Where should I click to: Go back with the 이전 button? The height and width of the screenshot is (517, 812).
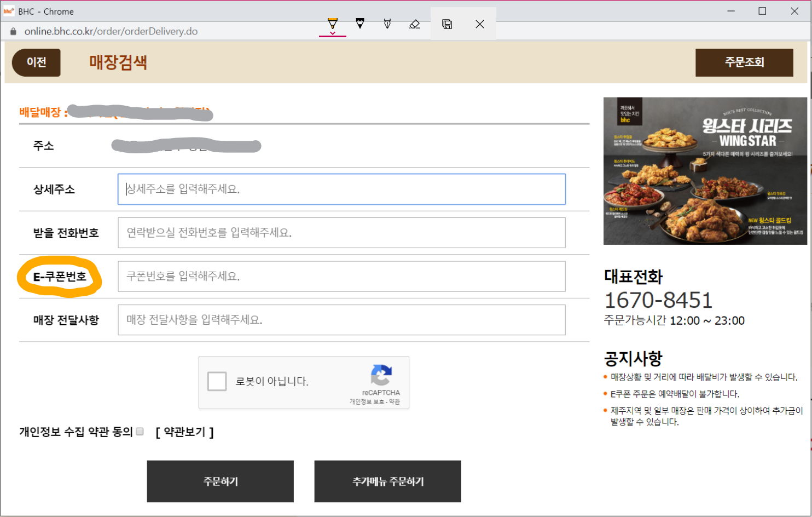pyautogui.click(x=36, y=62)
